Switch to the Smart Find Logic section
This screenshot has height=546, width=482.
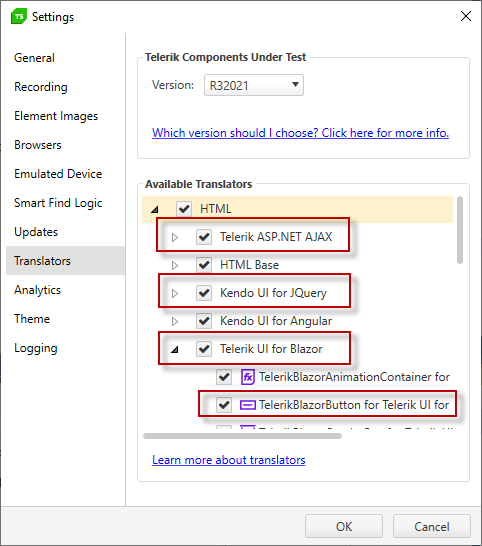(x=58, y=203)
